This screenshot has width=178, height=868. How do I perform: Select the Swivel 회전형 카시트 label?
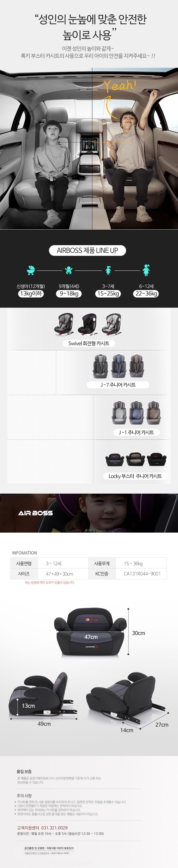[89, 343]
